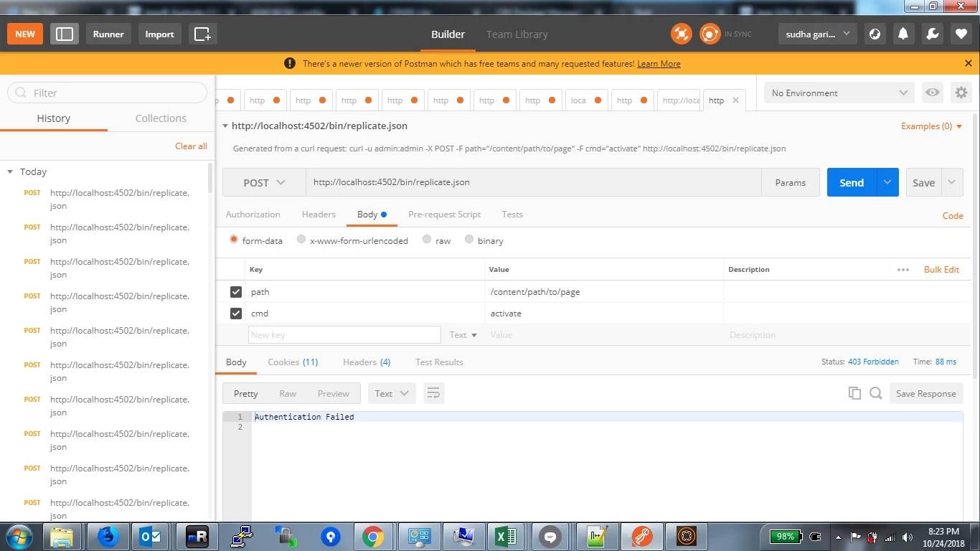Dismiss the update banner with X
The width and height of the screenshot is (980, 551).
coord(968,63)
